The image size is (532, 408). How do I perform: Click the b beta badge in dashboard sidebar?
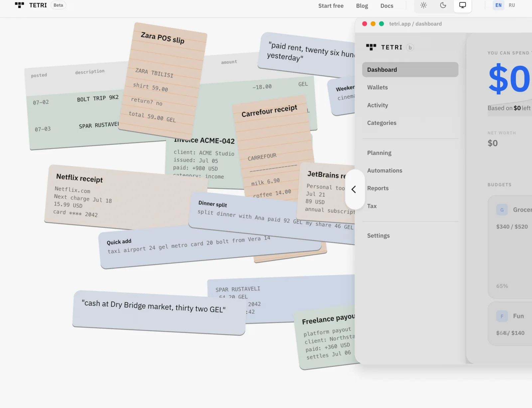(410, 48)
